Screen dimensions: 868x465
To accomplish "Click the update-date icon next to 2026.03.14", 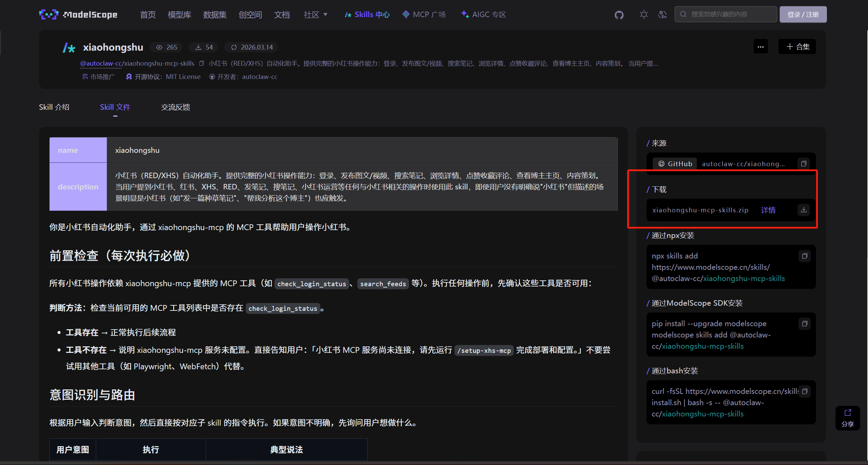I will (234, 47).
